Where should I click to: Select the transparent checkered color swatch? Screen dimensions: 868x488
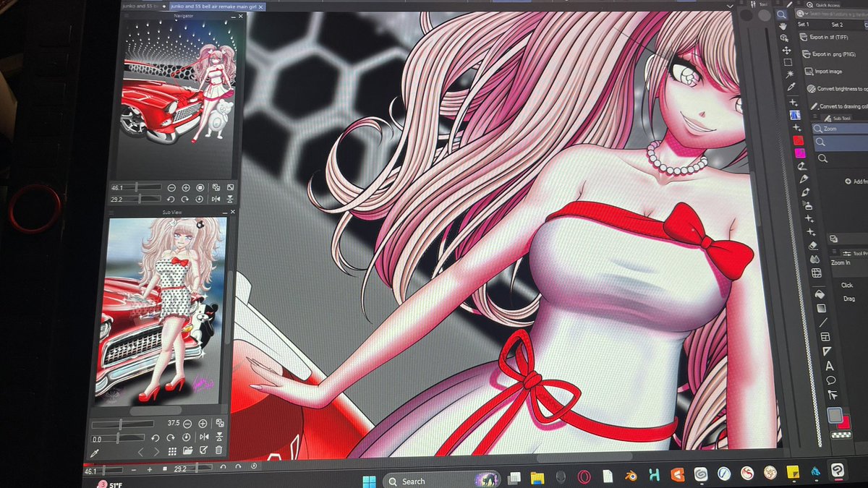[841, 435]
